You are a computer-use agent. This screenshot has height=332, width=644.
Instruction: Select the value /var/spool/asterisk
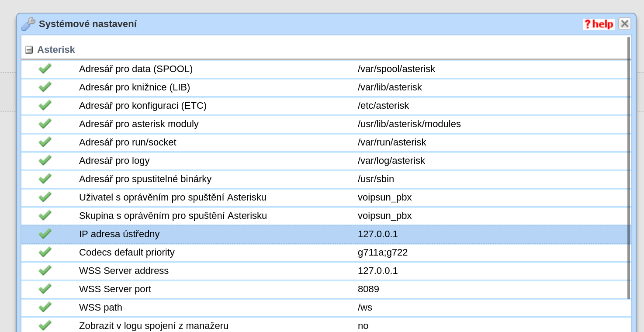pos(396,69)
